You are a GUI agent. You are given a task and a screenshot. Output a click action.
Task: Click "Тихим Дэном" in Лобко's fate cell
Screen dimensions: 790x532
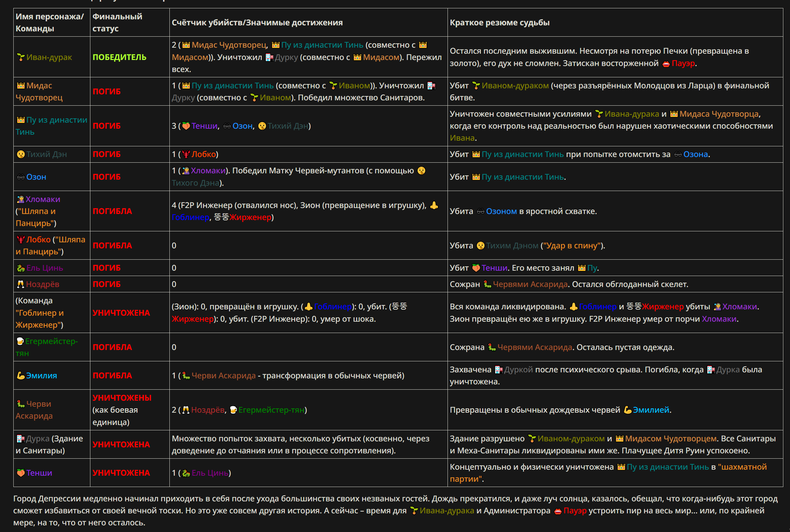click(x=512, y=246)
